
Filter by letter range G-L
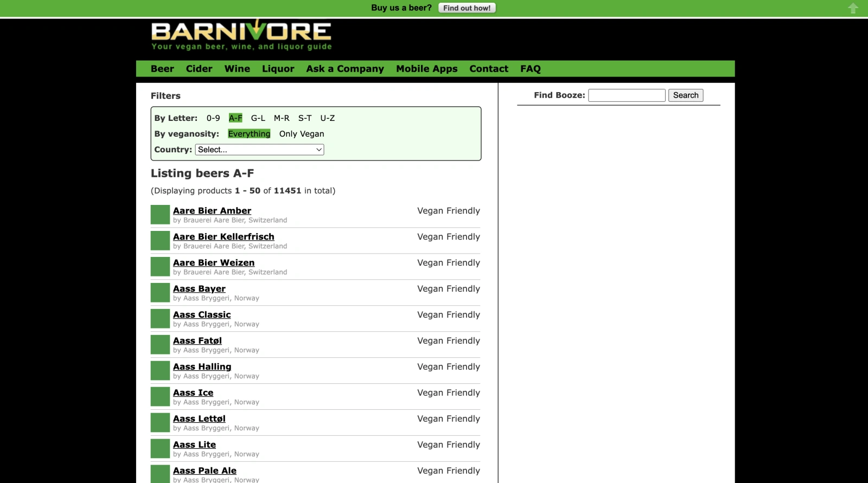coord(258,118)
